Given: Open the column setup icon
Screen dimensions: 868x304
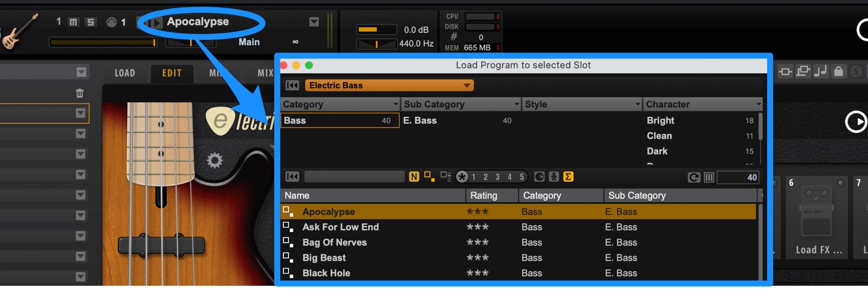Looking at the screenshot, I should point(709,177).
